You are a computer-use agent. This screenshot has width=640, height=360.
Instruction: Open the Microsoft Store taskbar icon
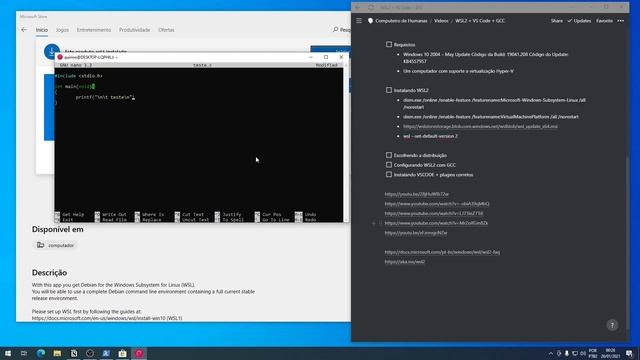122,353
